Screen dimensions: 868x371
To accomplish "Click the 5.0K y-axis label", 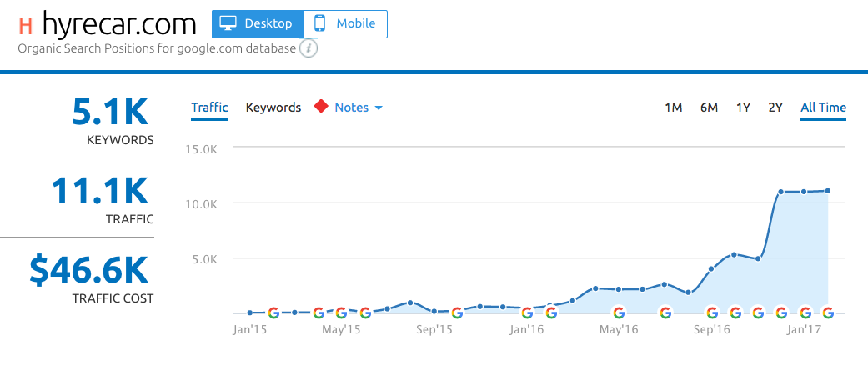I will [207, 258].
